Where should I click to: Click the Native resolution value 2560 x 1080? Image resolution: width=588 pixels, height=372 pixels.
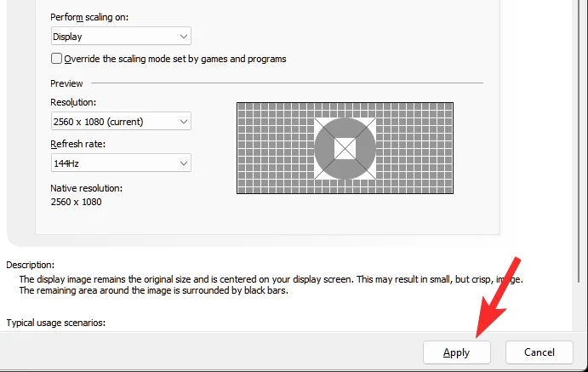point(76,202)
